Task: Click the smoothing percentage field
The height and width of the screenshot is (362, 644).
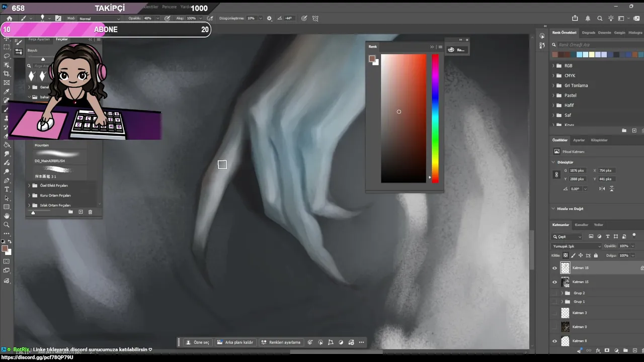Action: (251, 19)
